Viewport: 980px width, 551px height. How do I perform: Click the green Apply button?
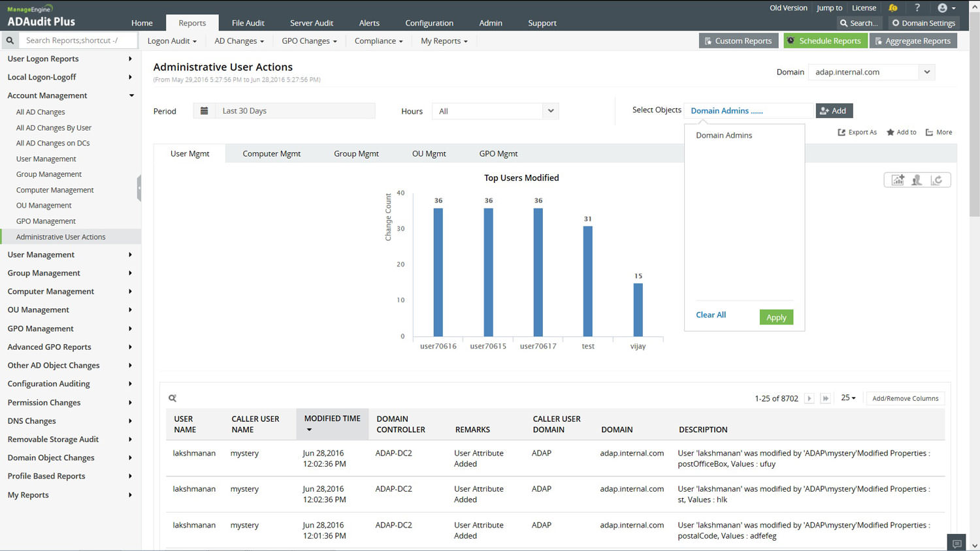(776, 317)
